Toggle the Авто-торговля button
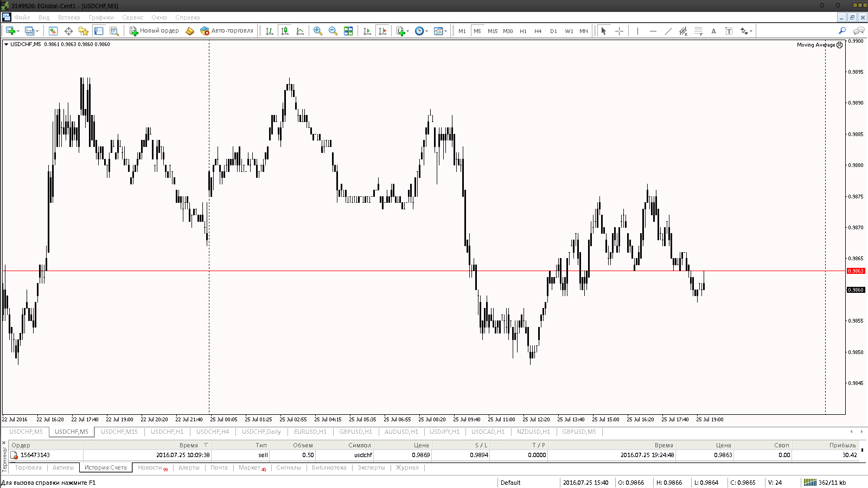Screen dimensions: 868x488 pos(227,31)
